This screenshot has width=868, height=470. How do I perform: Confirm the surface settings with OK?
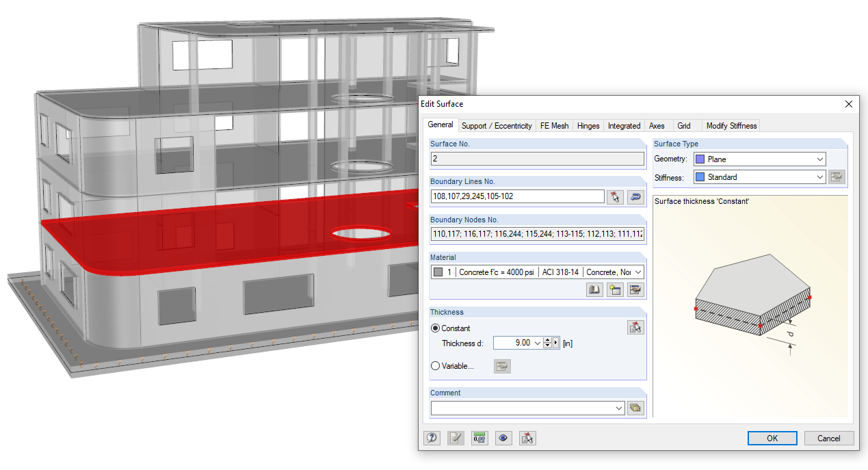click(772, 438)
